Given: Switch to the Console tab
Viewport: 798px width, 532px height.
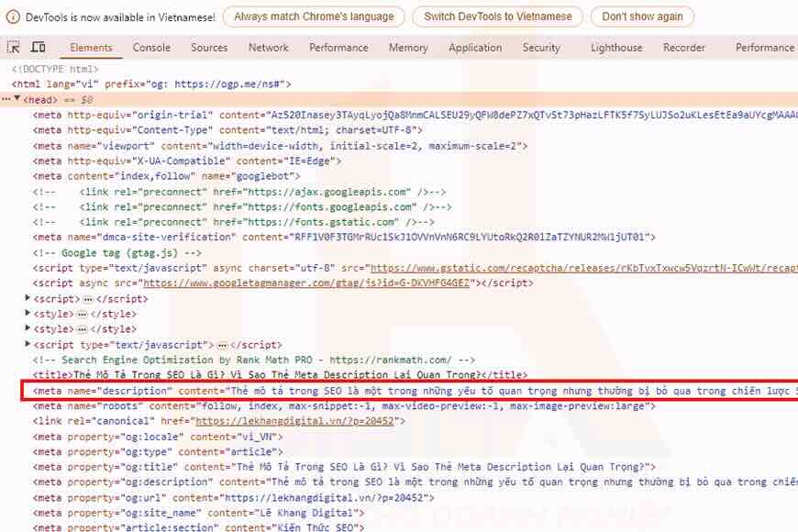Looking at the screenshot, I should click(151, 48).
